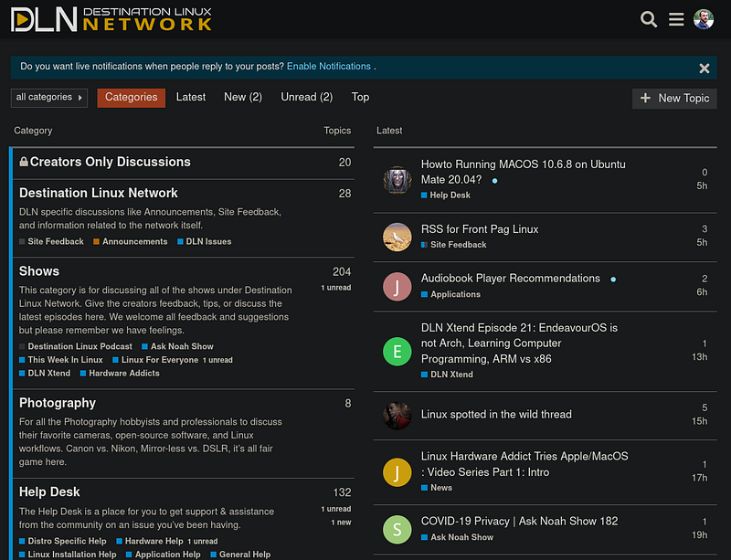The width and height of the screenshot is (731, 560).
Task: Open the DLN Xtend Episode 21 topic
Action: 519,343
